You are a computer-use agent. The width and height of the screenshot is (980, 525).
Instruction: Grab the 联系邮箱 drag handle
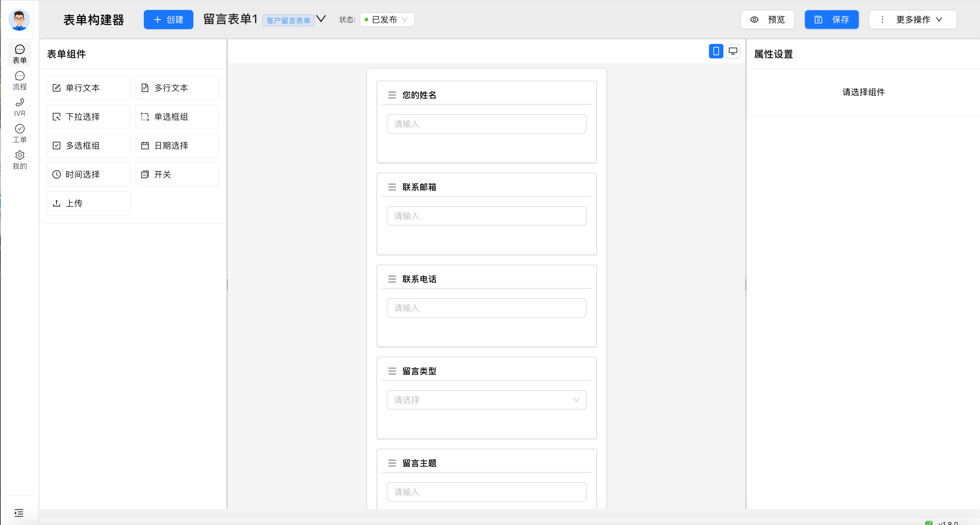(x=392, y=187)
